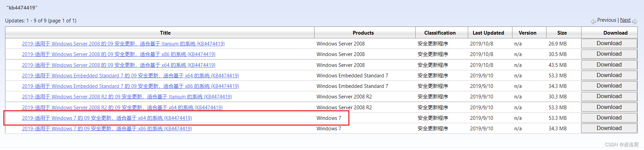Select the "kb4474419" search term heading
644x150 pixels.
pos(22,8)
